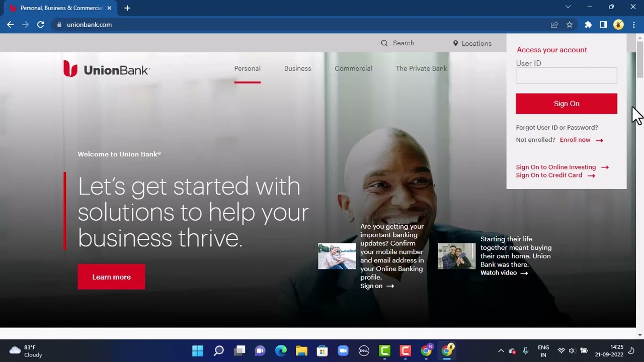
Task: Launch Teams Chat from taskbar
Action: pyautogui.click(x=260, y=351)
